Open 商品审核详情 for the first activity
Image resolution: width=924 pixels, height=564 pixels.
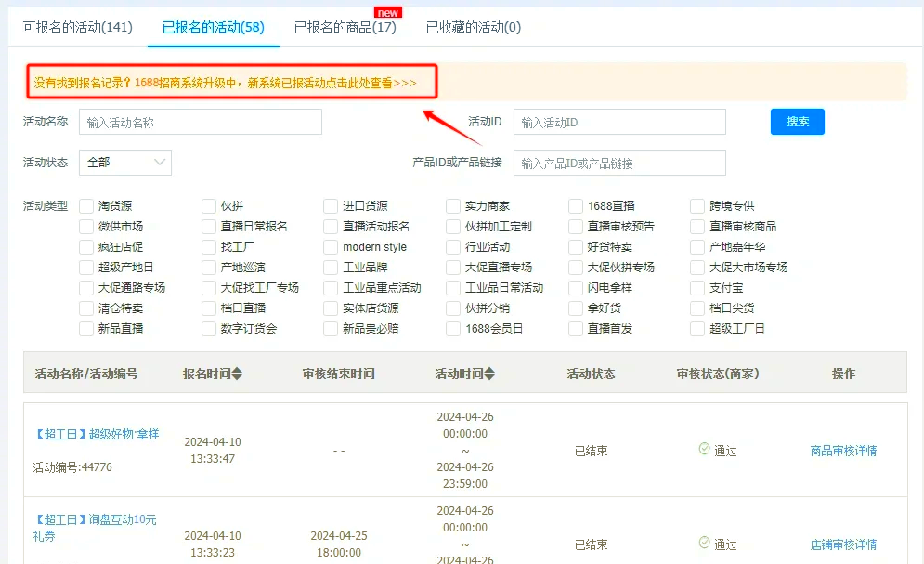pos(841,451)
